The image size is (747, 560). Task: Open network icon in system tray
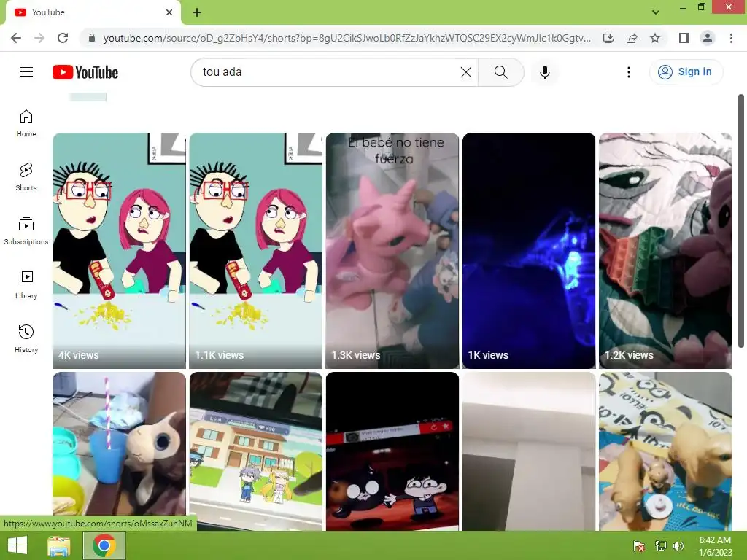click(x=661, y=545)
